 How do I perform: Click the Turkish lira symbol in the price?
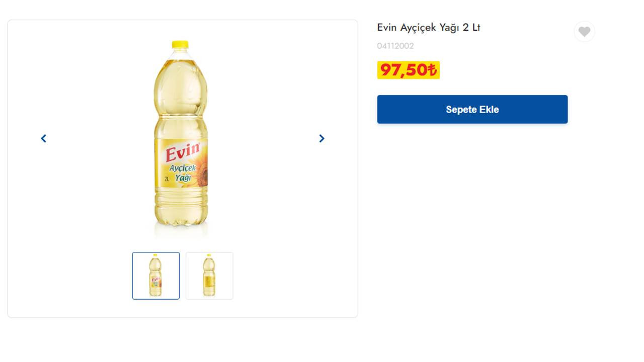pyautogui.click(x=432, y=70)
